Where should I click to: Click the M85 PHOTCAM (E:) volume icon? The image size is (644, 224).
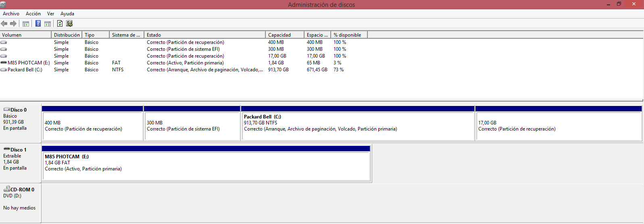[4, 62]
